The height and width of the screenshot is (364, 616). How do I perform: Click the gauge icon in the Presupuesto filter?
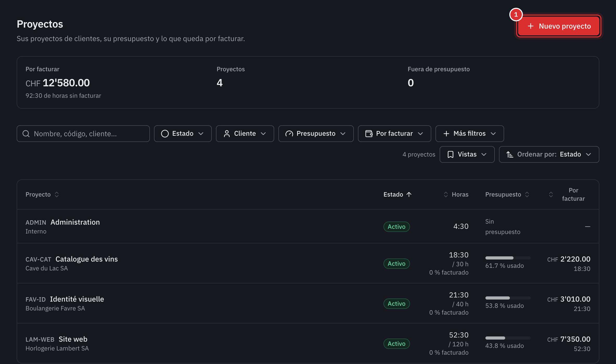tap(289, 134)
